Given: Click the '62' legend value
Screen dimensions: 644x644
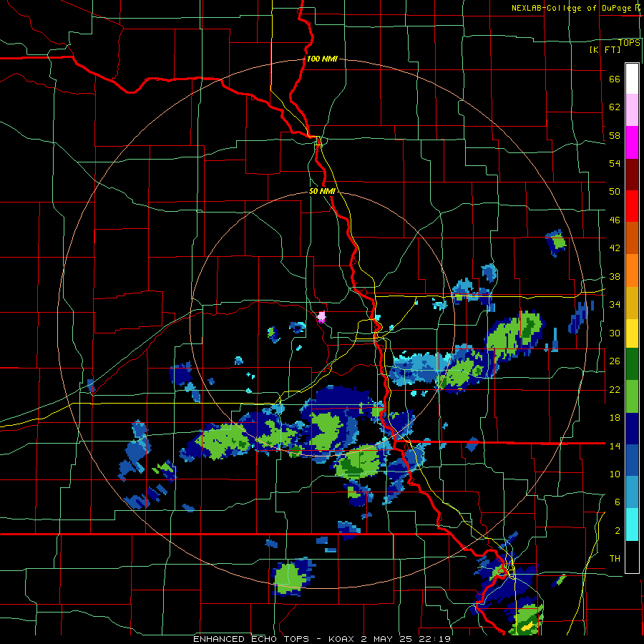Looking at the screenshot, I should click(615, 107).
